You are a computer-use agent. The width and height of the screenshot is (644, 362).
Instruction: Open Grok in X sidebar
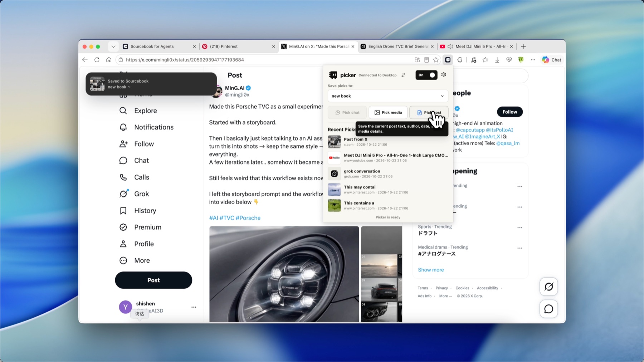tap(134, 194)
